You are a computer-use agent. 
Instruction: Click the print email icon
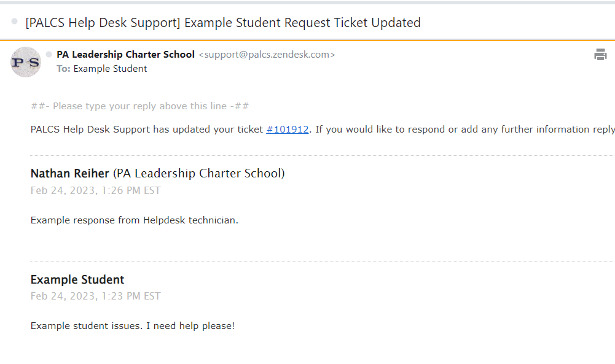600,55
